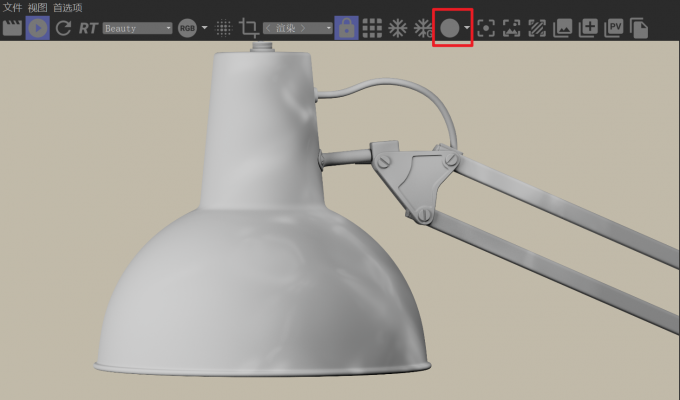The width and height of the screenshot is (680, 400).
Task: Click the RGB channel display button
Action: (x=187, y=28)
